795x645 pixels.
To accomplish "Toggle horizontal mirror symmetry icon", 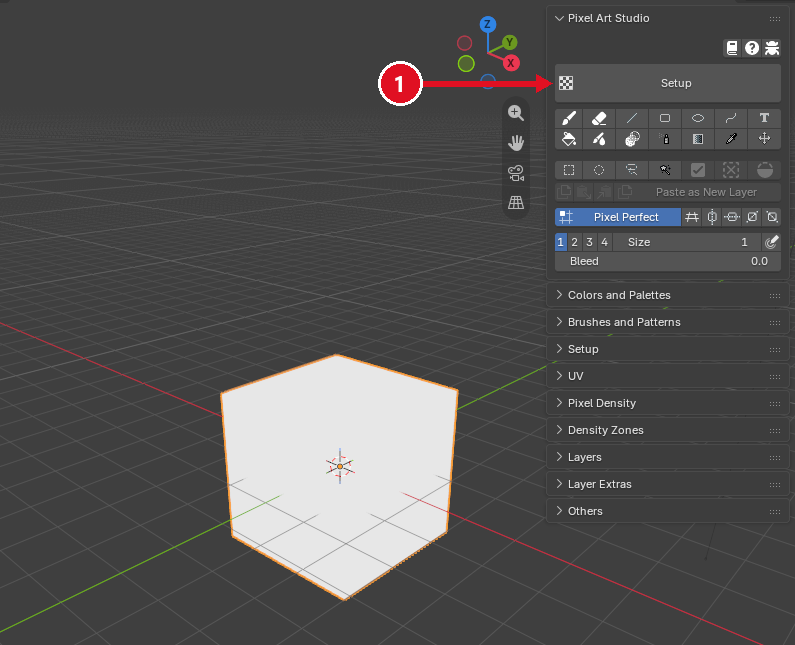I will tap(732, 217).
